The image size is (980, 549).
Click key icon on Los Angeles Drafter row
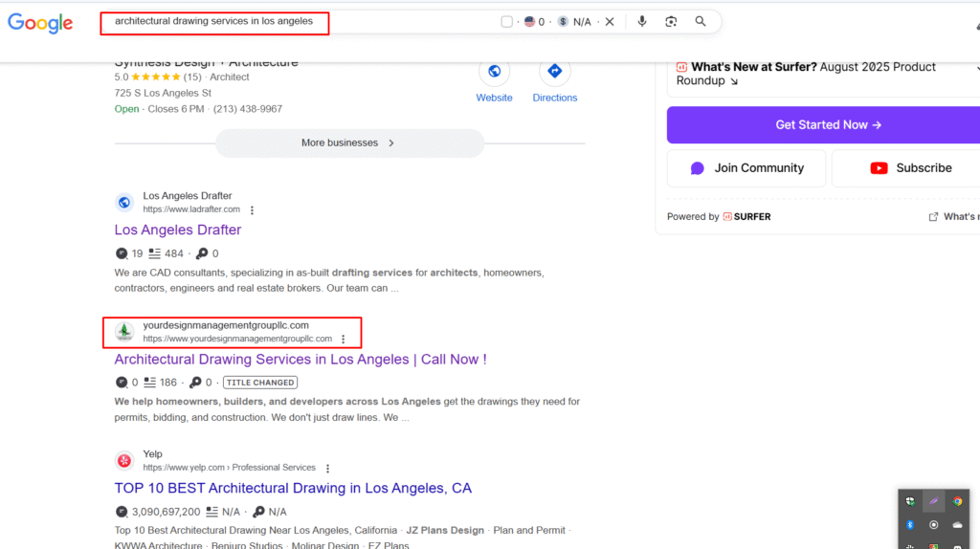tap(202, 253)
